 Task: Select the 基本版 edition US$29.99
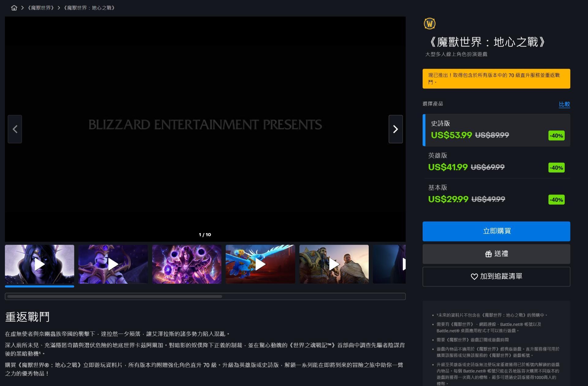[x=496, y=194]
